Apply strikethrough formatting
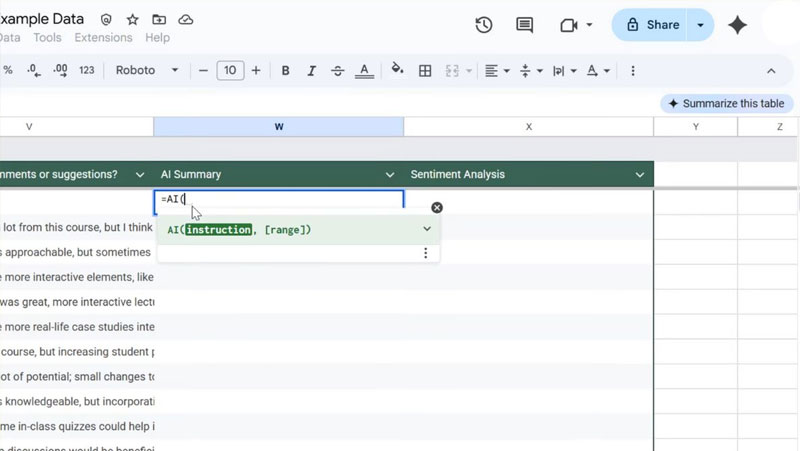Screen dimensions: 800x451 [x=337, y=71]
